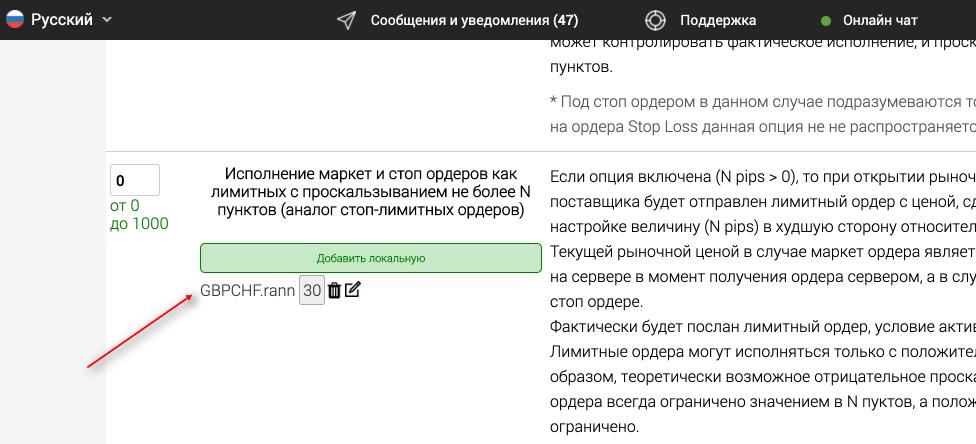Image resolution: width=976 pixels, height=444 pixels.
Task: Edit the GBPCHF.rann setting with pencil icon
Action: pyautogui.click(x=352, y=290)
